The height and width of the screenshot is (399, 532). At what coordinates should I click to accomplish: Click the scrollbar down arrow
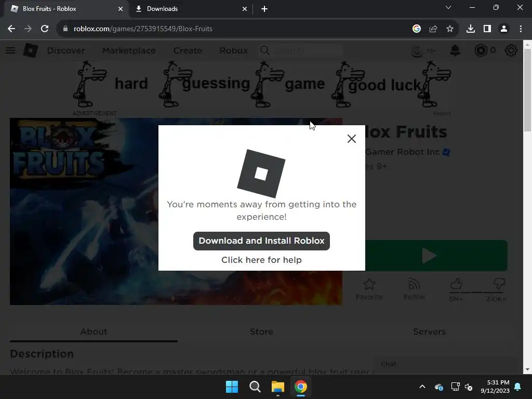528,369
